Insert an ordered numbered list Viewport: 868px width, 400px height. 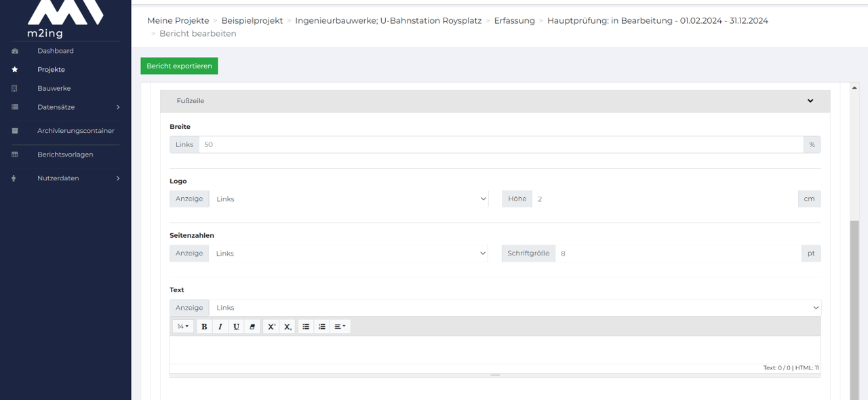322,327
